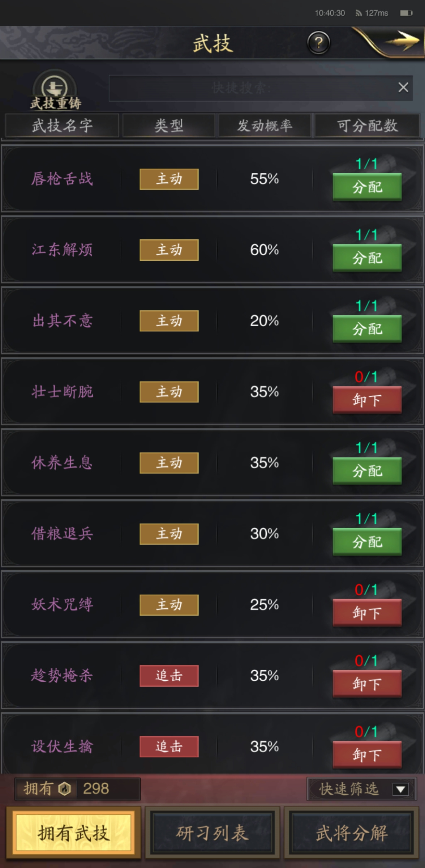Tap the currency icon beside 298
This screenshot has width=425, height=868.
pos(65,789)
